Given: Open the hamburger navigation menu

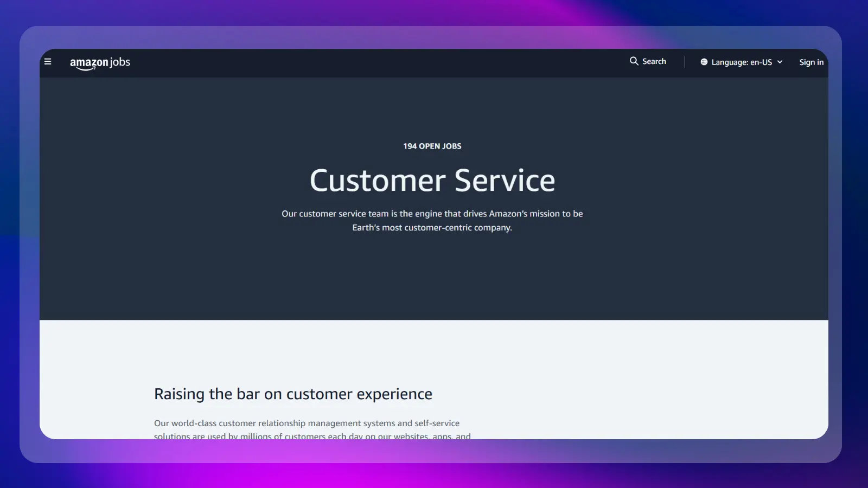Looking at the screenshot, I should pyautogui.click(x=48, y=62).
